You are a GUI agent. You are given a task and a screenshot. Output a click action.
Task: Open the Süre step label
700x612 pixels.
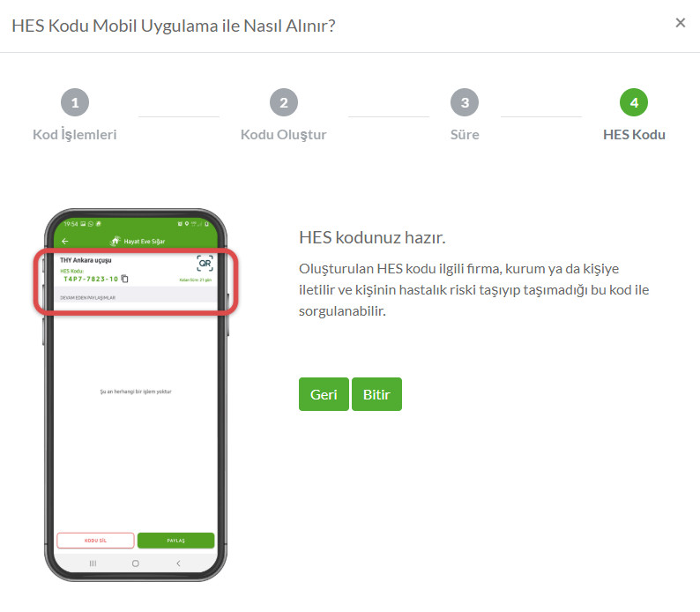(465, 134)
